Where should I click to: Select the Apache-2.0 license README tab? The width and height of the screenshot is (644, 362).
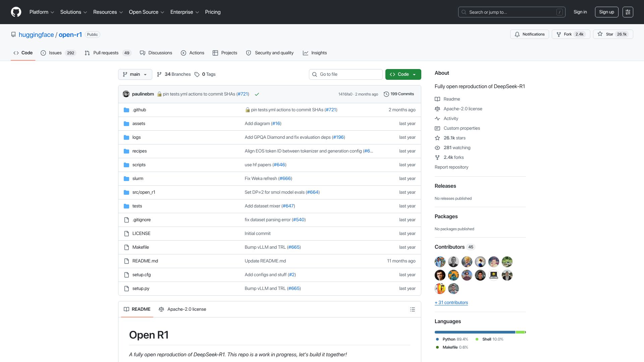tap(182, 309)
